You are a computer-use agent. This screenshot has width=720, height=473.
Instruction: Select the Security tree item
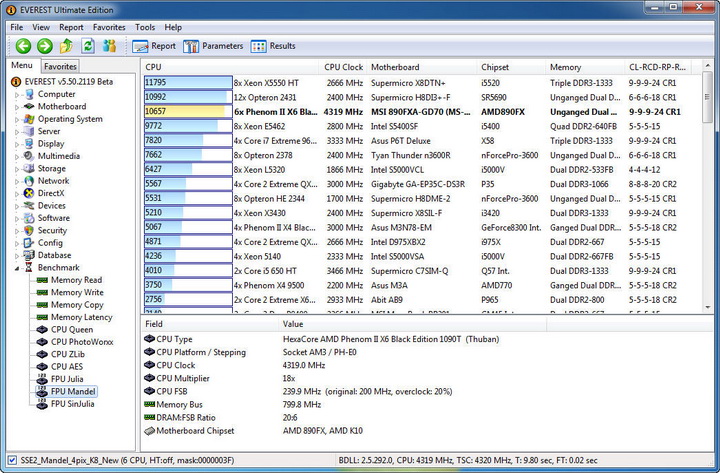coord(52,231)
